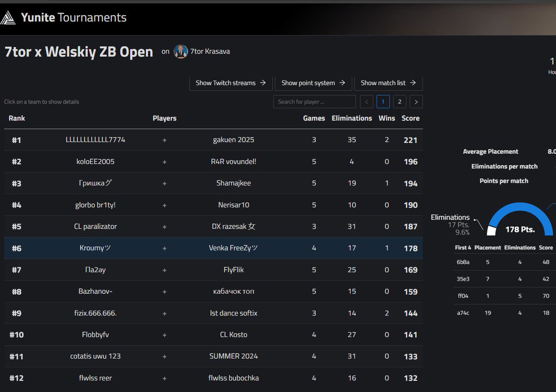
Task: Click the + separator in the #10 Flobbyfv row
Action: tap(164, 335)
